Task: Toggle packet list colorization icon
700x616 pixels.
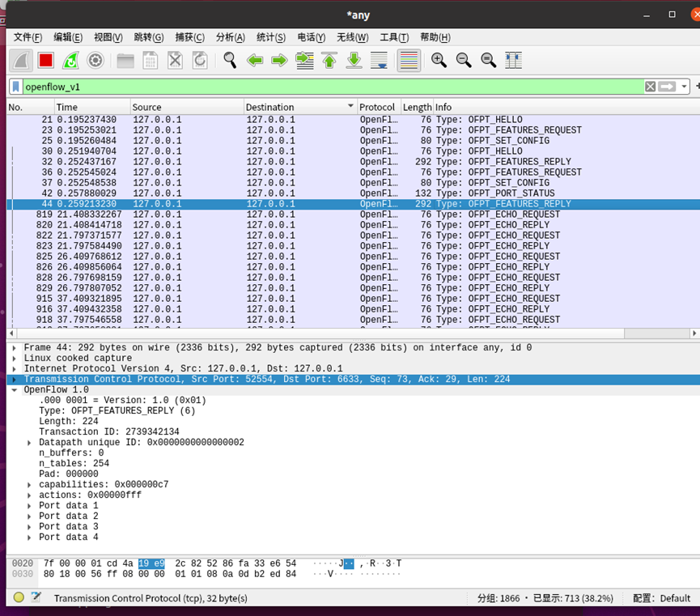Action: pos(409,60)
